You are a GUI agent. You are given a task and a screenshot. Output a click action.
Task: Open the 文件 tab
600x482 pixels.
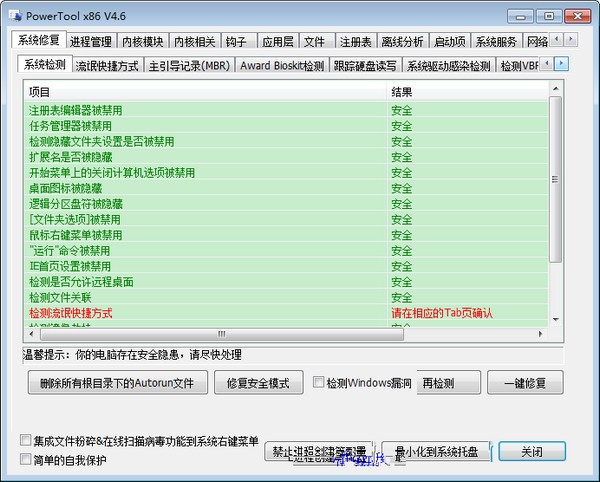click(317, 41)
